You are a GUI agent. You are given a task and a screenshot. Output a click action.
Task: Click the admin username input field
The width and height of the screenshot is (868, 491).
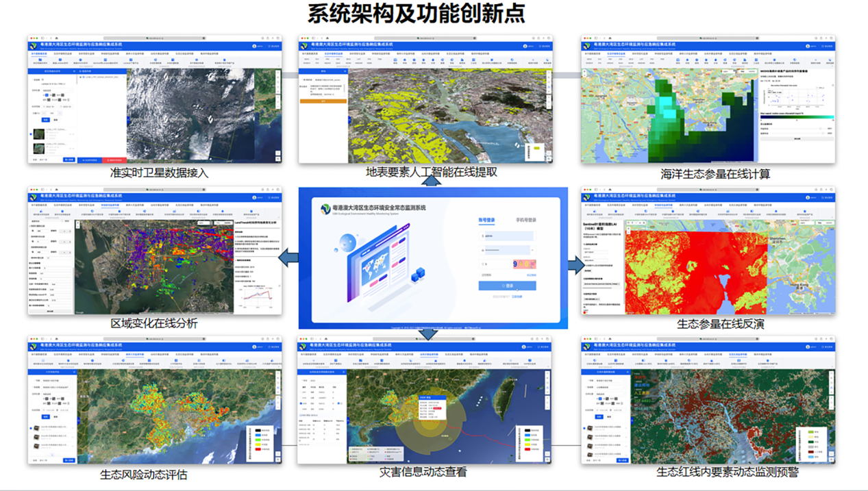click(x=507, y=236)
